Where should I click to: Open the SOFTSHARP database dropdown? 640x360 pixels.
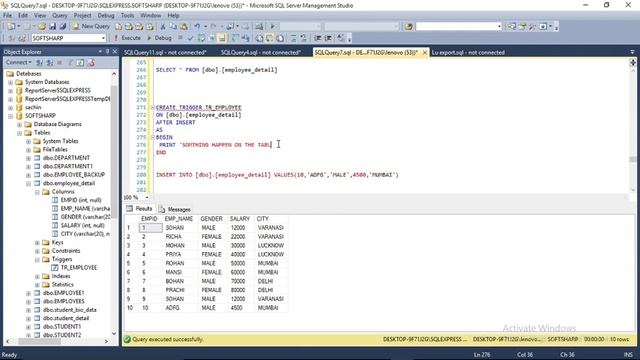[x=103, y=38]
